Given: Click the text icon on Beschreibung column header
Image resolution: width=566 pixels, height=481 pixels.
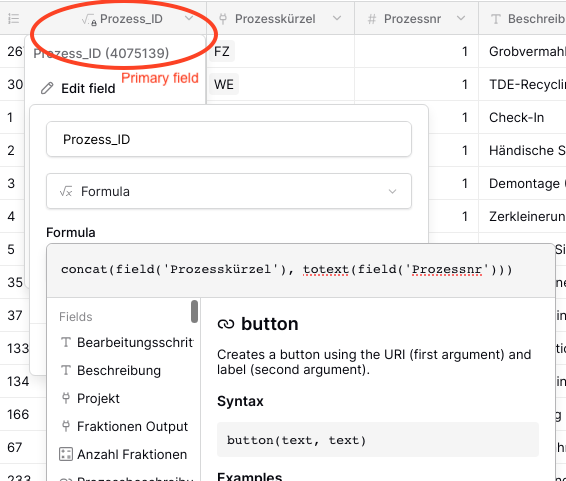Looking at the screenshot, I should pos(496,19).
